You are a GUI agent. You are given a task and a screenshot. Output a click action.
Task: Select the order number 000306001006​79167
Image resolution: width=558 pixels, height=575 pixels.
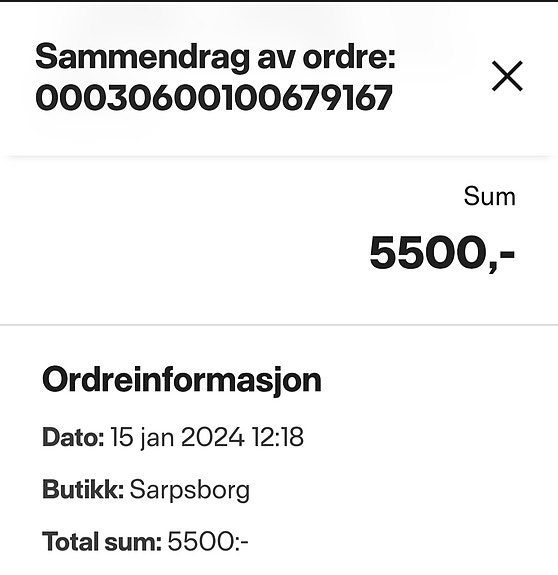click(x=214, y=98)
